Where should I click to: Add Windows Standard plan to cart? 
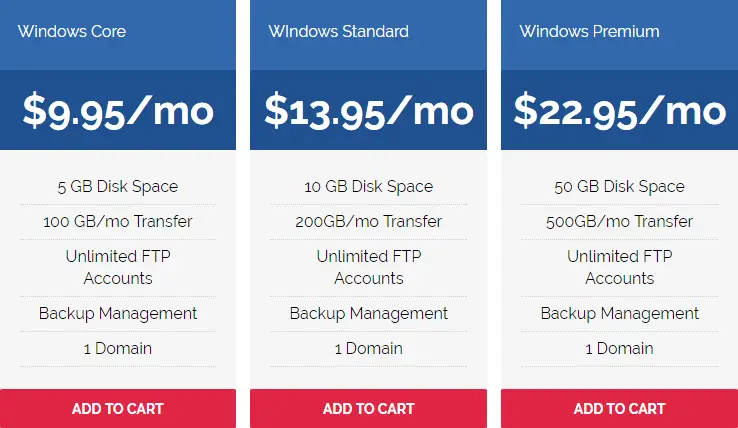369,408
